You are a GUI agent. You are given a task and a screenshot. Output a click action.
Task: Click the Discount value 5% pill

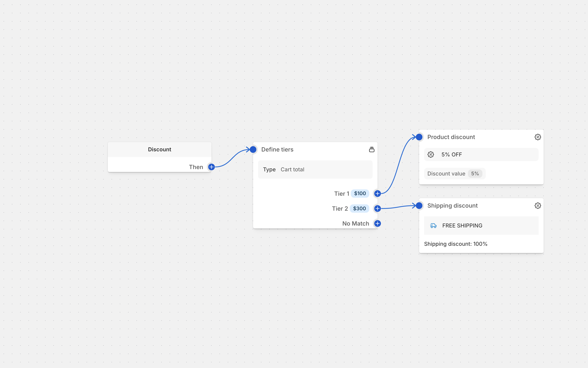tap(454, 174)
